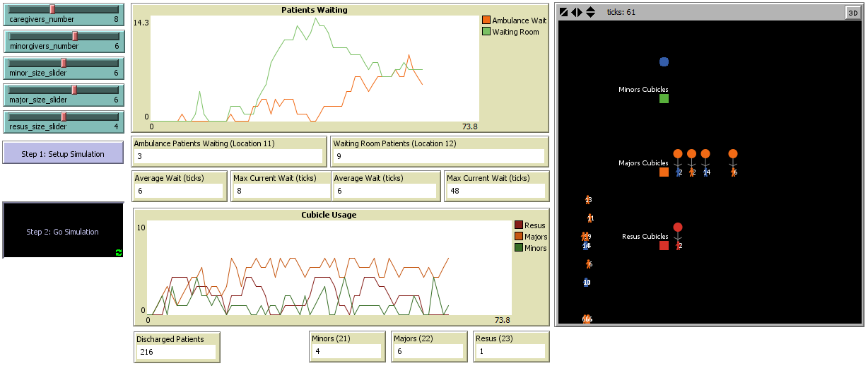Screen dimensions: 868x366
Task: Switch to 3D view
Action: tap(852, 12)
